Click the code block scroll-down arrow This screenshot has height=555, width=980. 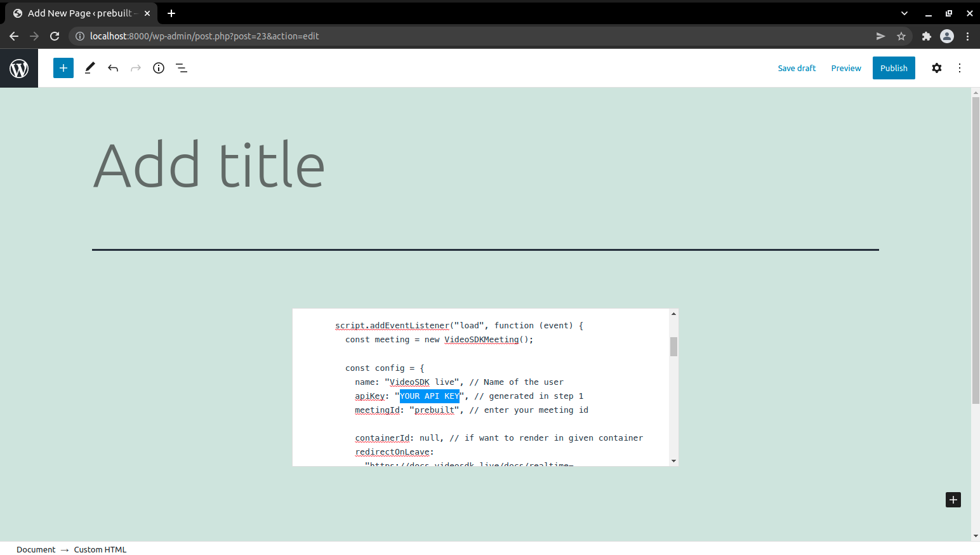point(673,461)
